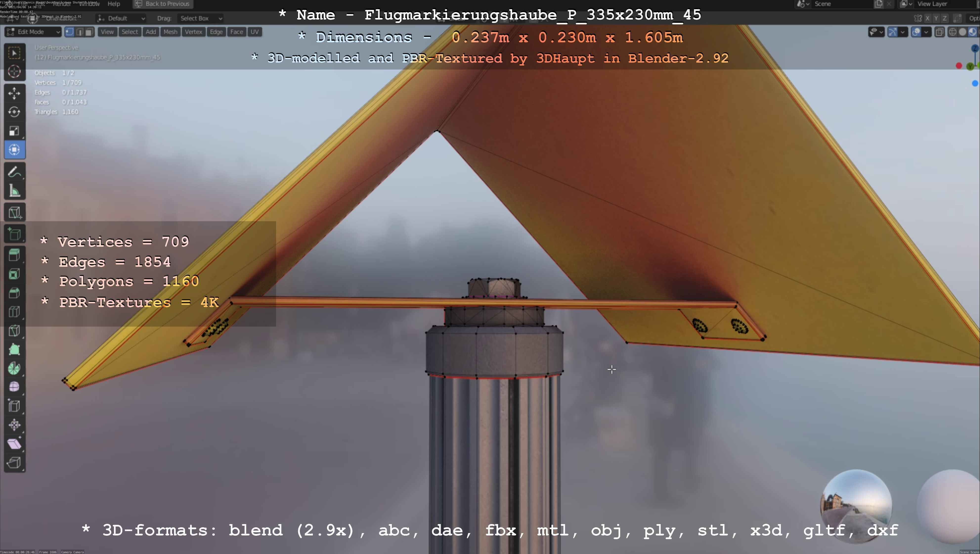980x554 pixels.
Task: Enable edge select mode
Action: pos(80,32)
